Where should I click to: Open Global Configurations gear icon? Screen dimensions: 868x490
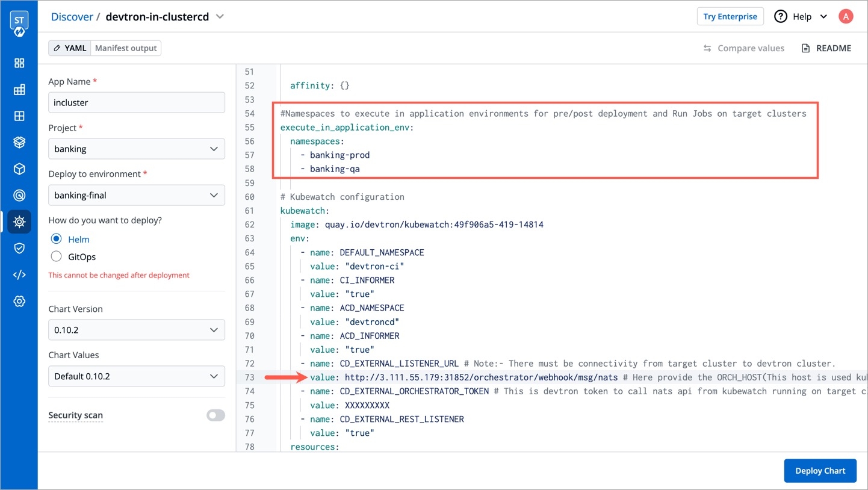click(x=19, y=301)
